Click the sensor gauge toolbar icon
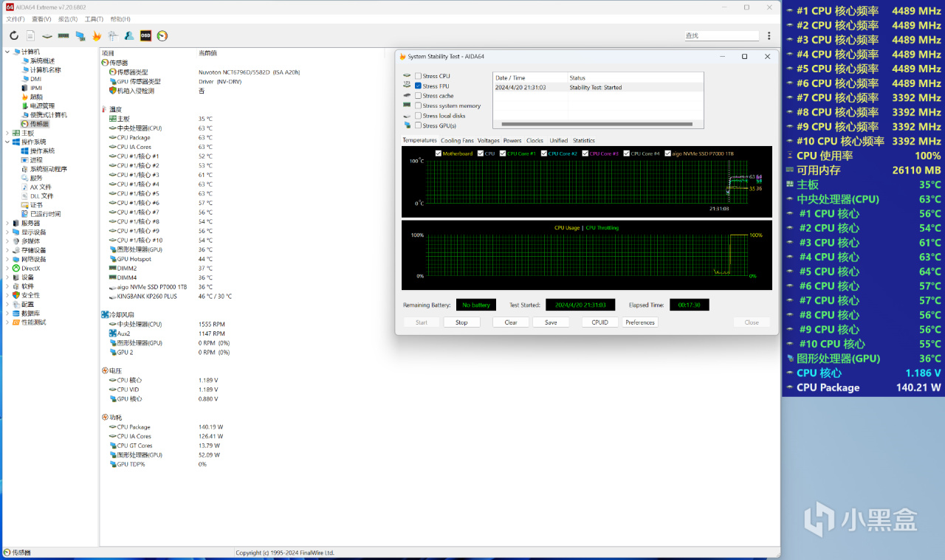Viewport: 945px width, 560px height. click(162, 35)
